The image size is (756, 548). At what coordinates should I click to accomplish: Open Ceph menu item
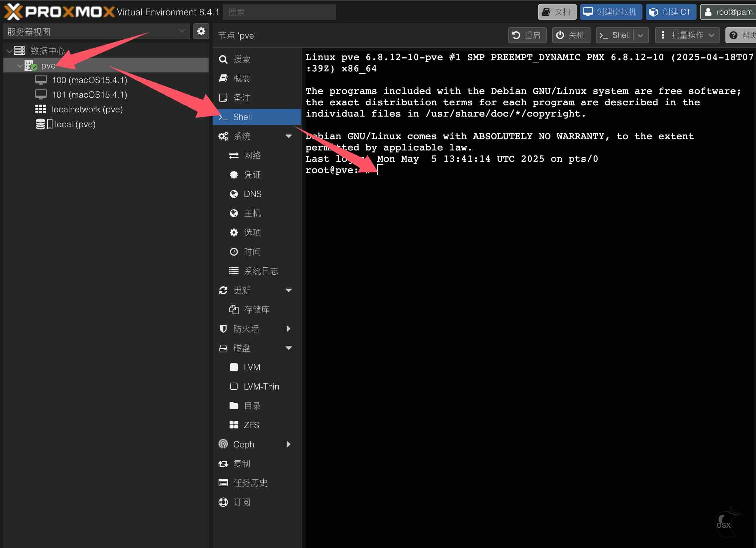[x=257, y=444]
